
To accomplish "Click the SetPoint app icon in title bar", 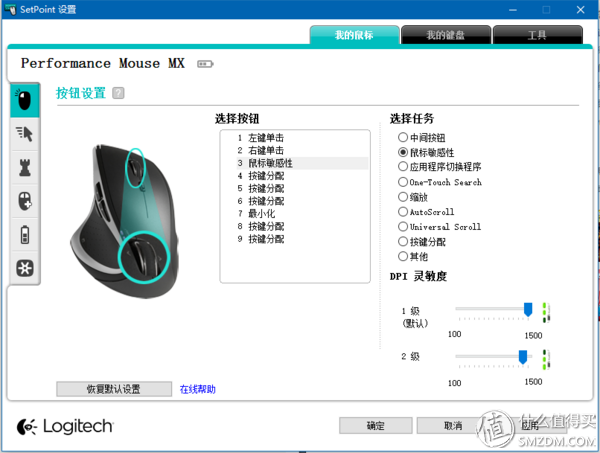I will [x=10, y=10].
